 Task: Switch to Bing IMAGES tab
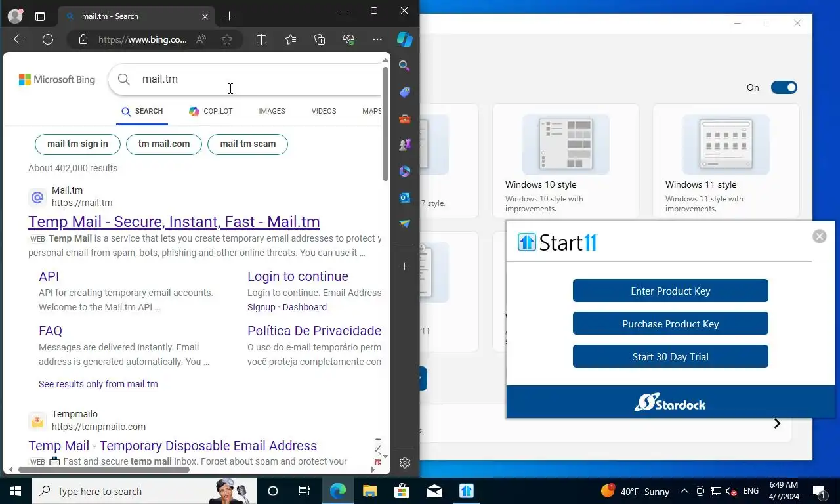272,111
